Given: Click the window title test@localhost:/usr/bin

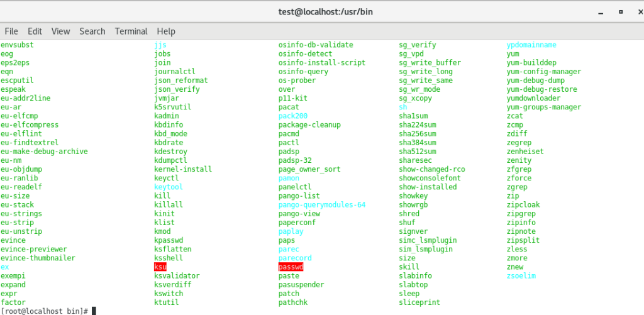Looking at the screenshot, I should point(325,13).
